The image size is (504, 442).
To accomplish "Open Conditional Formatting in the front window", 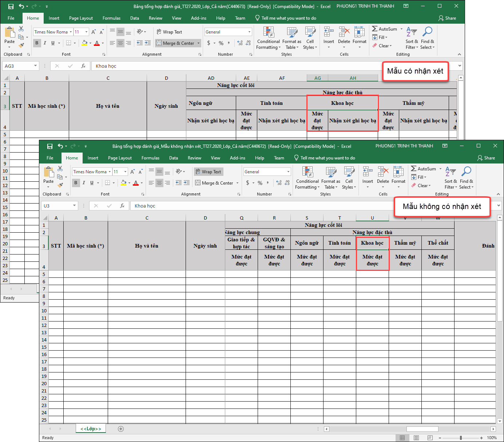I will tap(307, 178).
